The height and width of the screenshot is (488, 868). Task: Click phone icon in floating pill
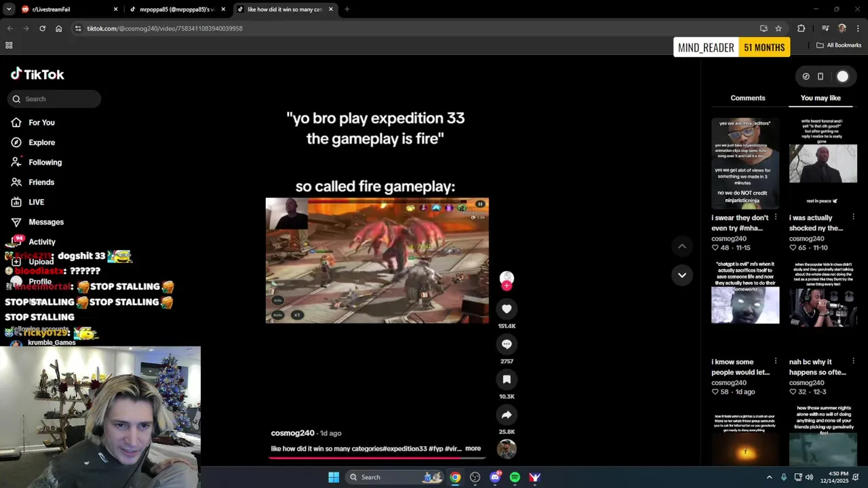pyautogui.click(x=820, y=77)
